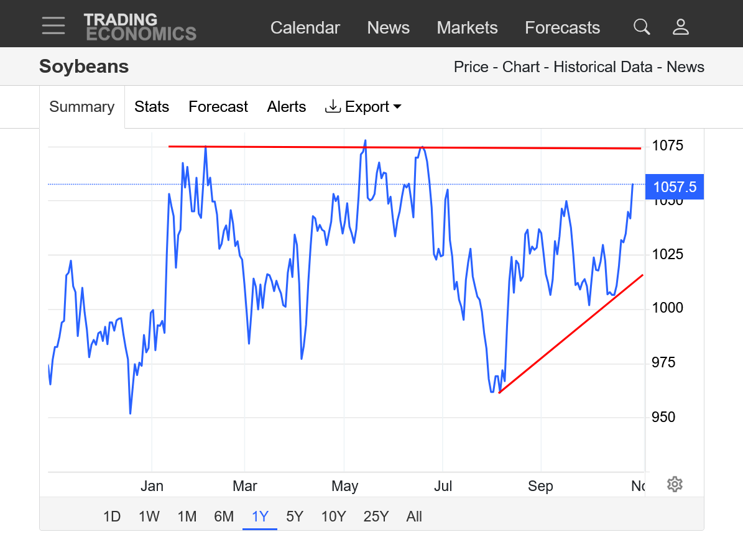
Task: Expand the Export dropdown
Action: click(363, 107)
